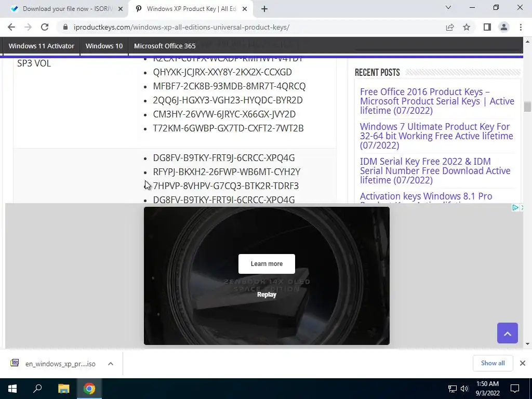Open IDM Serial Key Free 2022 post
Viewport: 532px width, 399px height.
pos(435,170)
